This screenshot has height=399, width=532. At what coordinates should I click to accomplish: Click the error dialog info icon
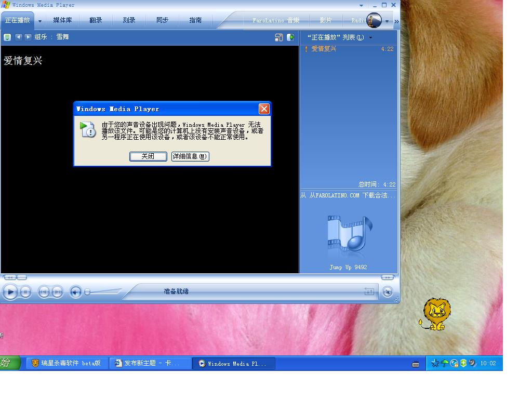tap(88, 129)
